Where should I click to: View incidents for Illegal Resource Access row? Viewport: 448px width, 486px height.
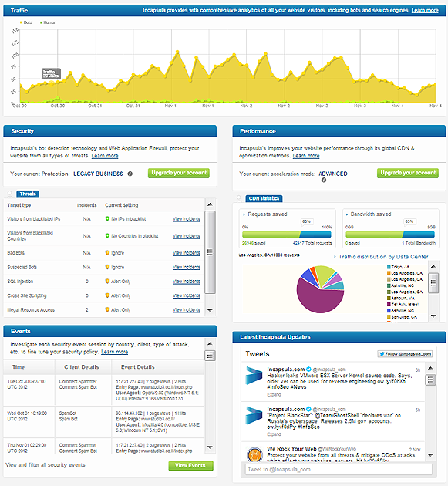[x=186, y=309]
